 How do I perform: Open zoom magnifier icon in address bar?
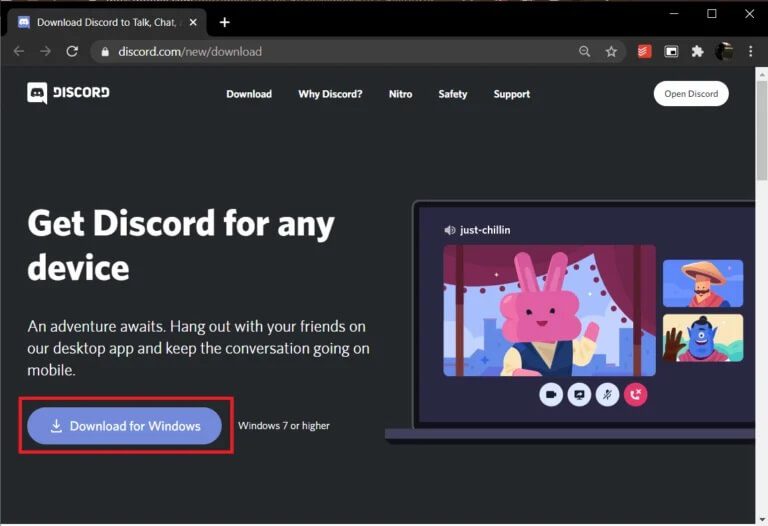point(584,51)
